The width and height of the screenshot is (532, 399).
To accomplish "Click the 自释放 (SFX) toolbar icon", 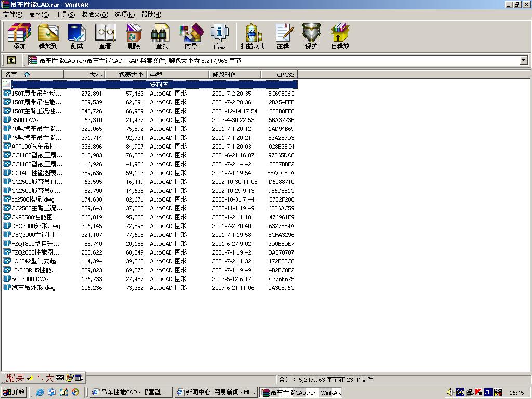I will [340, 36].
